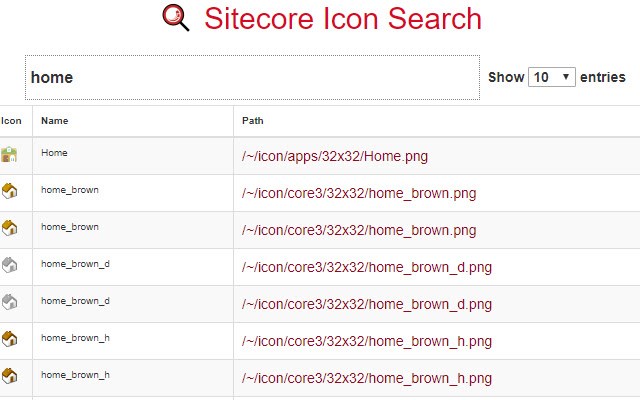This screenshot has width=640, height=400.
Task: Focus the search field containing "home"
Action: coord(251,77)
